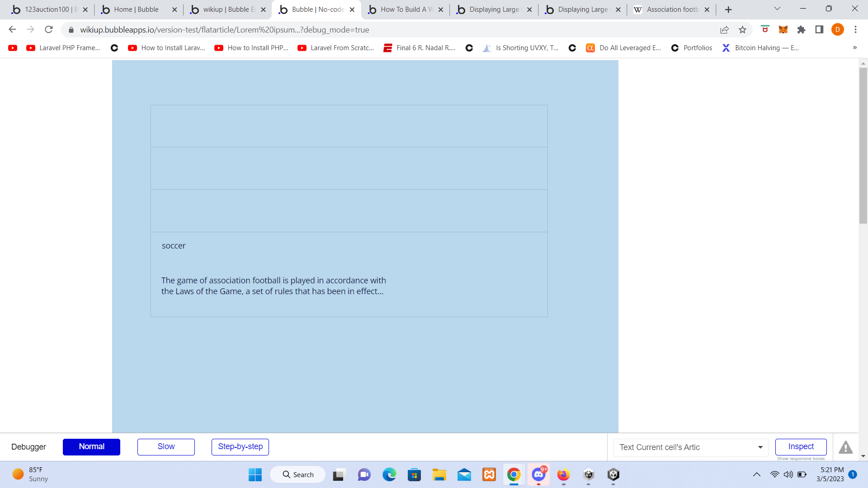This screenshot has width=868, height=488.
Task: Open the Chrome three-dot menu
Action: point(855,30)
